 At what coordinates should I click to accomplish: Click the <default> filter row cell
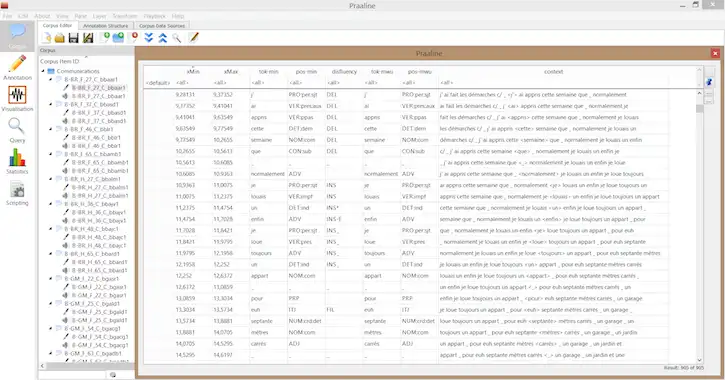click(158, 83)
